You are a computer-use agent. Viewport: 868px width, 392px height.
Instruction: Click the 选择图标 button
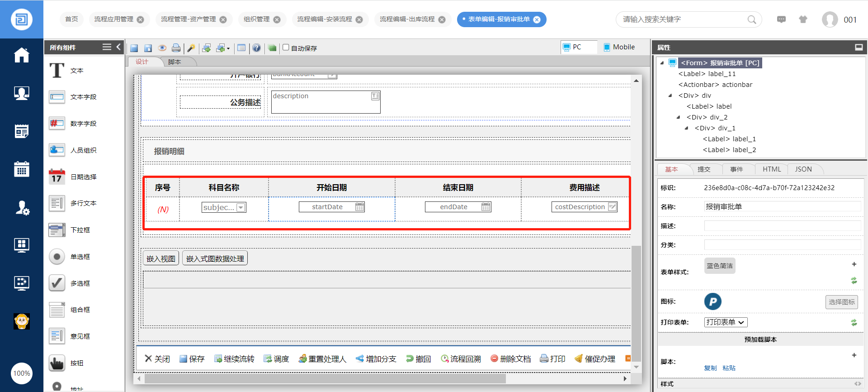[x=841, y=302]
